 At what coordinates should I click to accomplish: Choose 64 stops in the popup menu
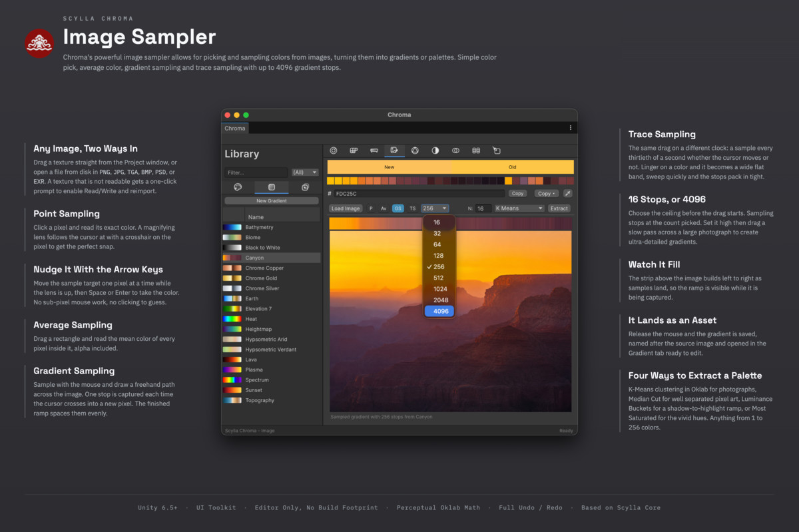[439, 244]
